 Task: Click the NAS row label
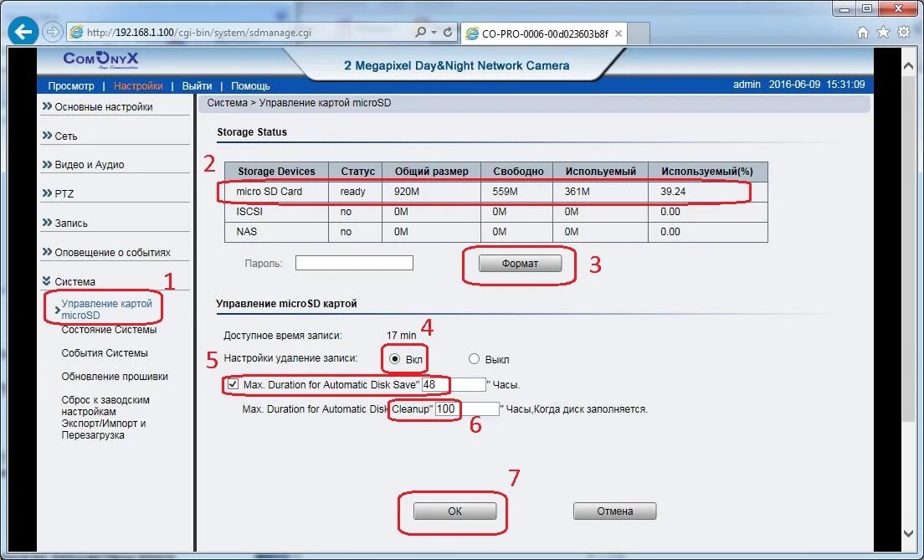246,232
